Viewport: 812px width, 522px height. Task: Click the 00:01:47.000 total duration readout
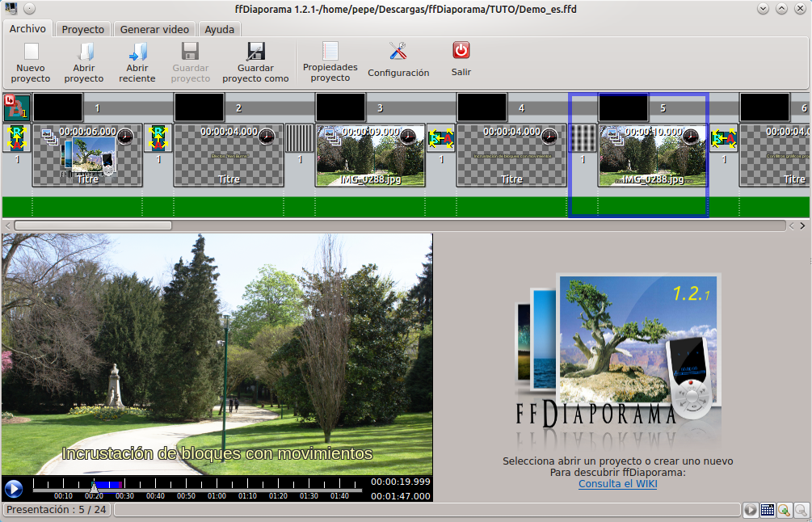click(400, 496)
